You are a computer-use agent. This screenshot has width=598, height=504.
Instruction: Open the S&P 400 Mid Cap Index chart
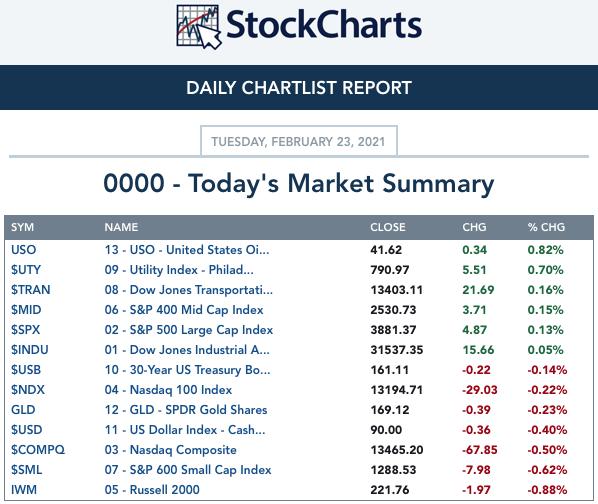point(184,310)
